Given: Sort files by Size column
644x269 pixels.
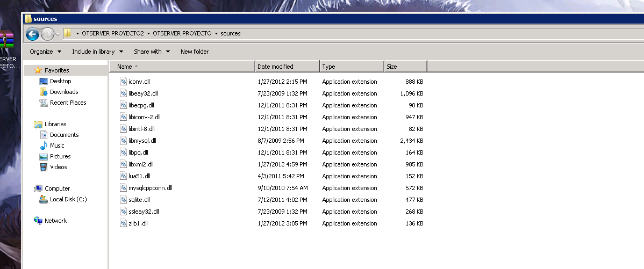Looking at the screenshot, I should coord(405,67).
